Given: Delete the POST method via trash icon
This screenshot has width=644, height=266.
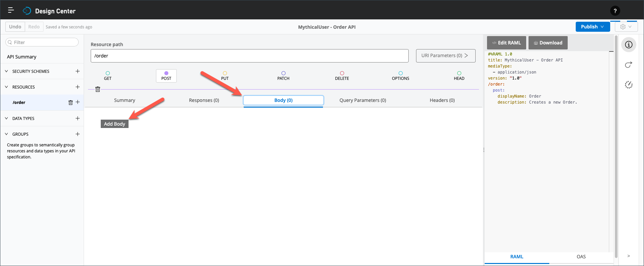Looking at the screenshot, I should point(98,89).
